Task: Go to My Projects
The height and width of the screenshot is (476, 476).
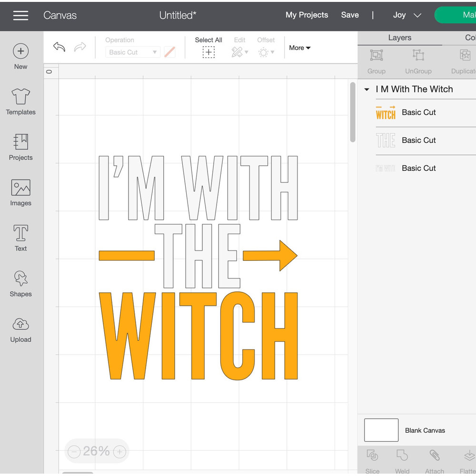Action: (307, 15)
